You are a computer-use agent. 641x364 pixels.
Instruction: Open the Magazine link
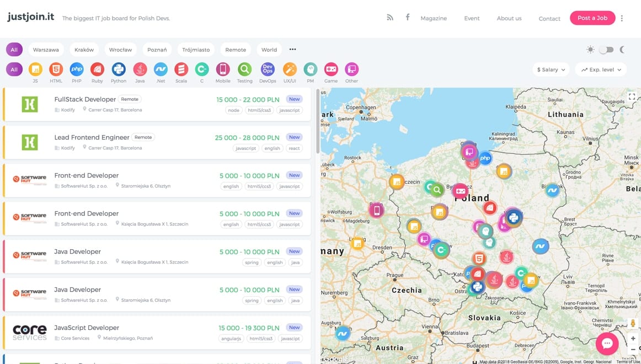pyautogui.click(x=434, y=18)
